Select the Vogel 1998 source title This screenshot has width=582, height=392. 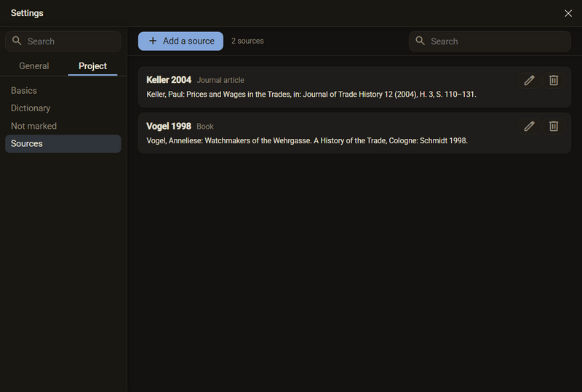click(169, 127)
